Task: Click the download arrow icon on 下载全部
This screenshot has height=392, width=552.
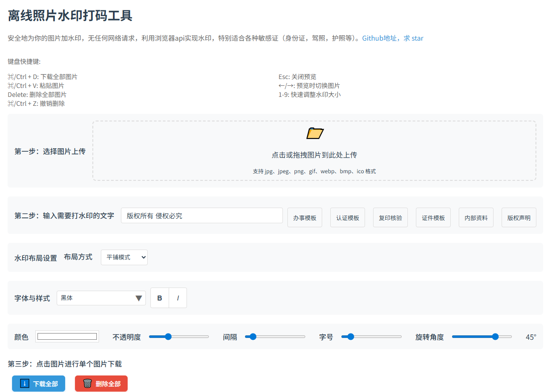Action: pos(25,384)
